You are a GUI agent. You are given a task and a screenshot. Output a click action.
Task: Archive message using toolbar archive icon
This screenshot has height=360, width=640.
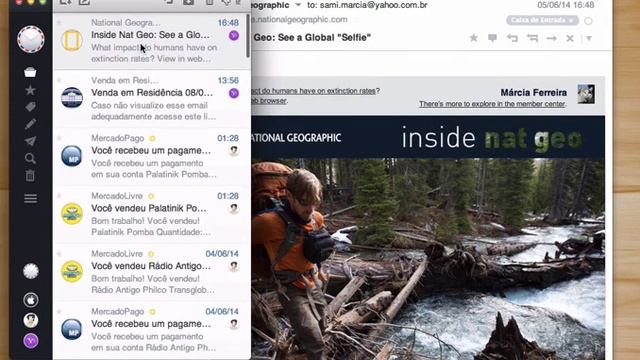coord(188,2)
